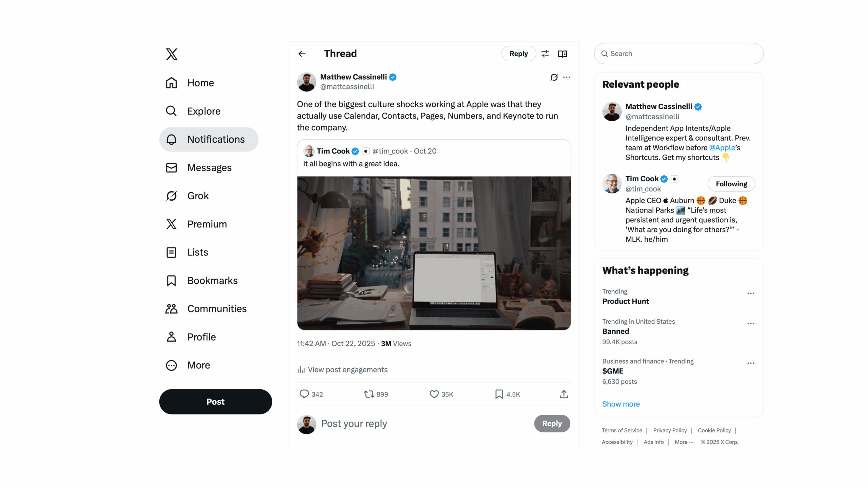Bookmark the post with 4.5K saves
868x488 pixels.
coord(499,394)
